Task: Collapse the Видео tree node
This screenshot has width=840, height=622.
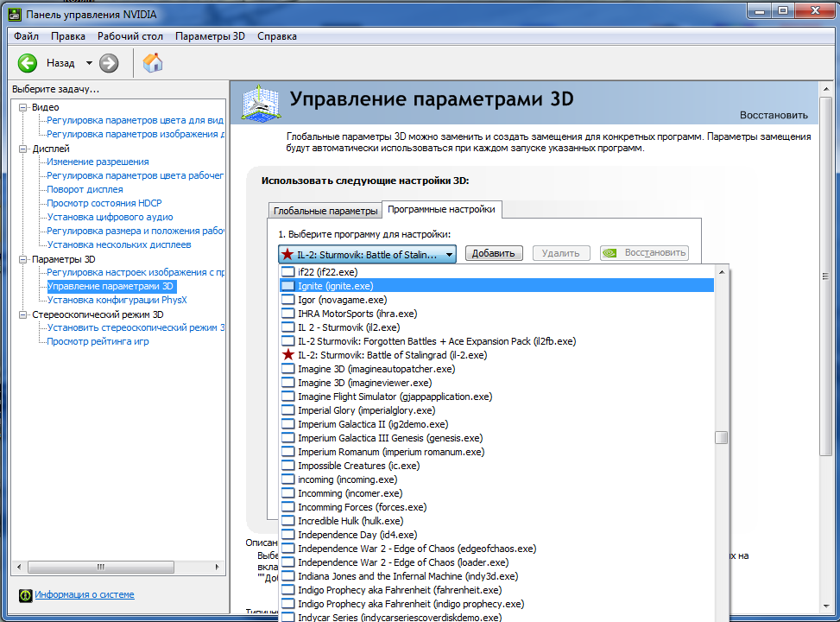Action: [x=23, y=107]
